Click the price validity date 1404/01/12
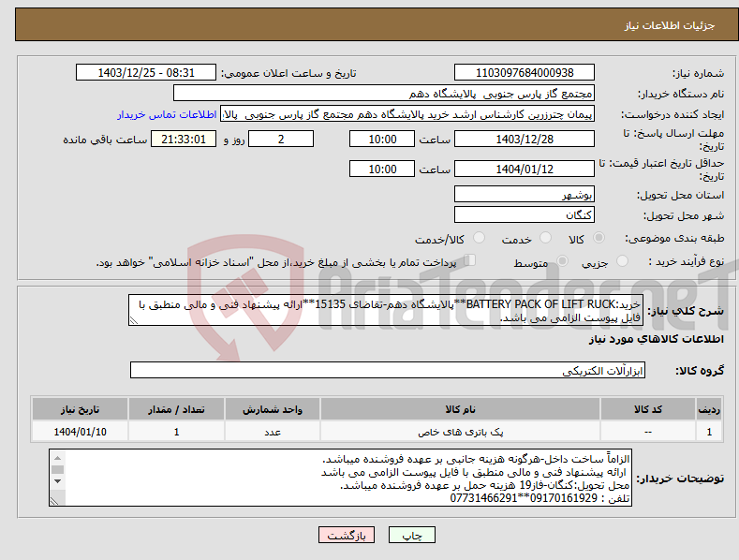The image size is (739, 560). pyautogui.click(x=525, y=169)
